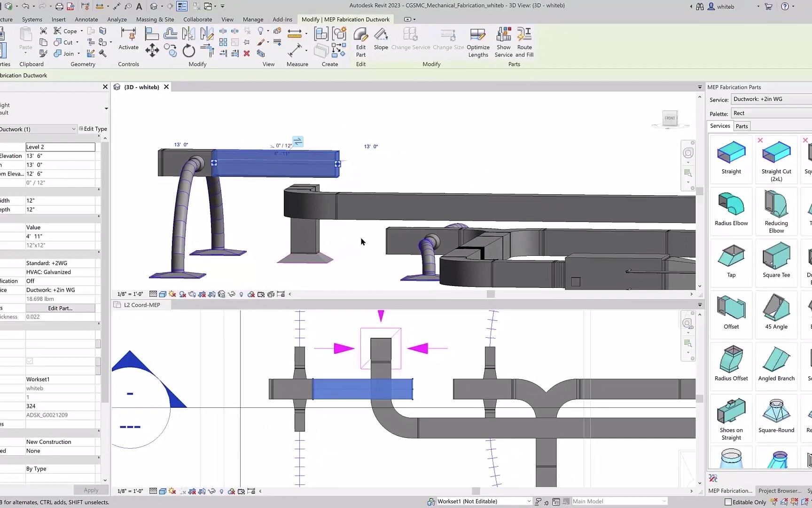
Task: Select the Slope tool on the ribbon
Action: tap(381, 40)
